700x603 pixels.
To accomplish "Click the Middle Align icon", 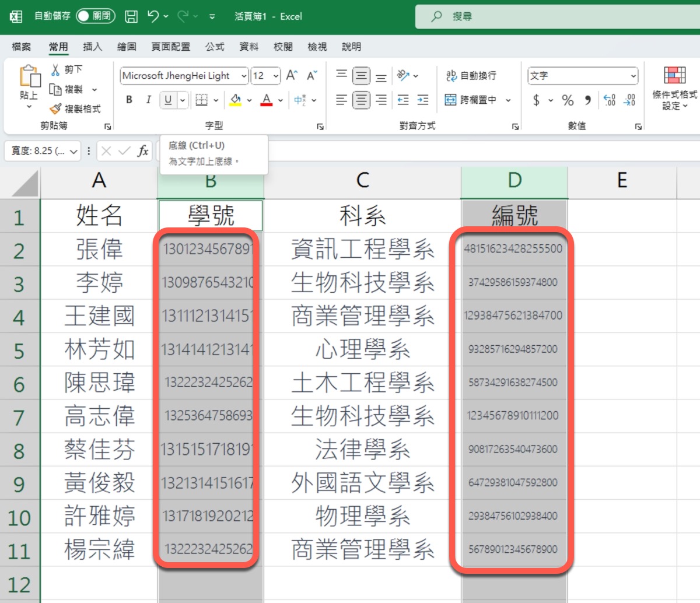I will (362, 76).
